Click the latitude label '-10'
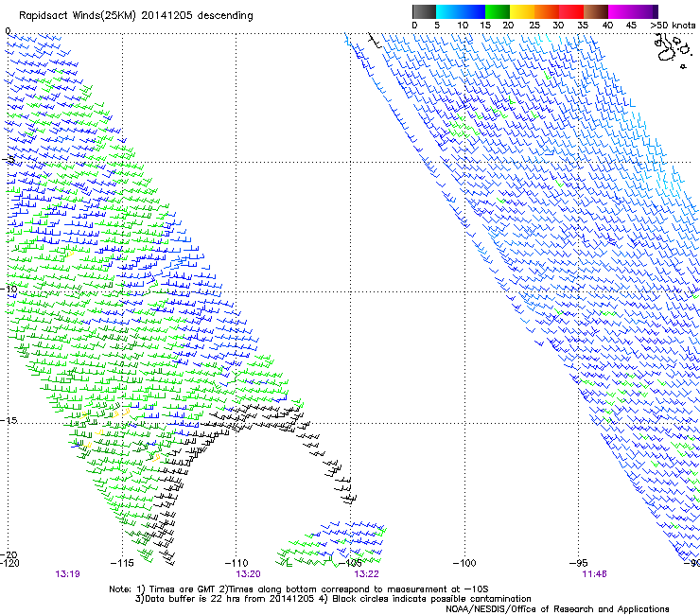The image size is (700, 615). tap(9, 289)
